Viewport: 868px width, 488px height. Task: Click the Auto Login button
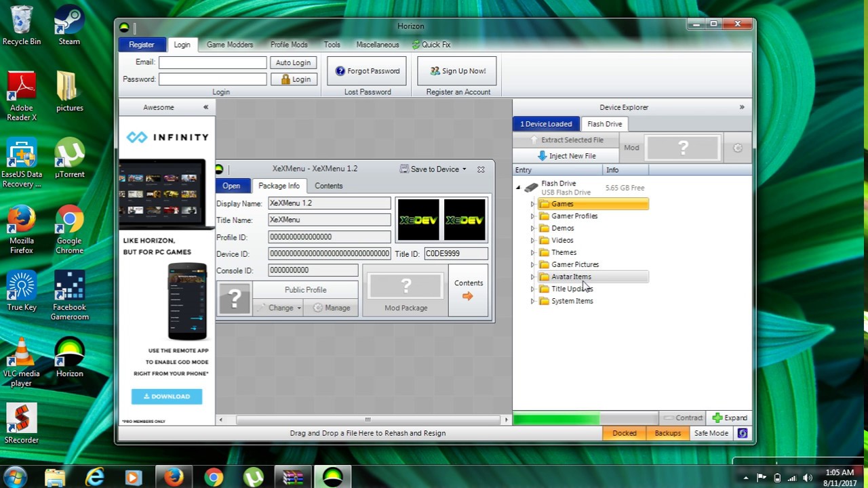[x=293, y=62]
